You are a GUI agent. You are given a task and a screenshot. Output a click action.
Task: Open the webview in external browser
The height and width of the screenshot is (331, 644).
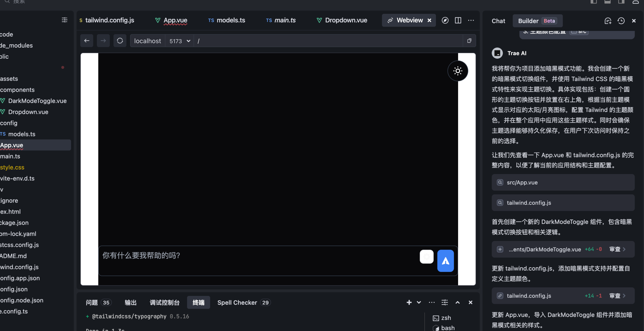coord(445,20)
